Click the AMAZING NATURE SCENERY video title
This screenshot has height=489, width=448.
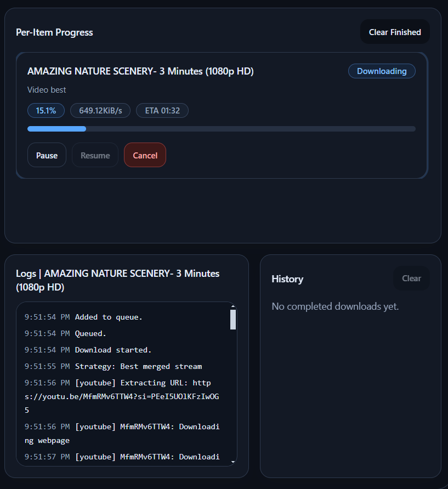click(140, 71)
